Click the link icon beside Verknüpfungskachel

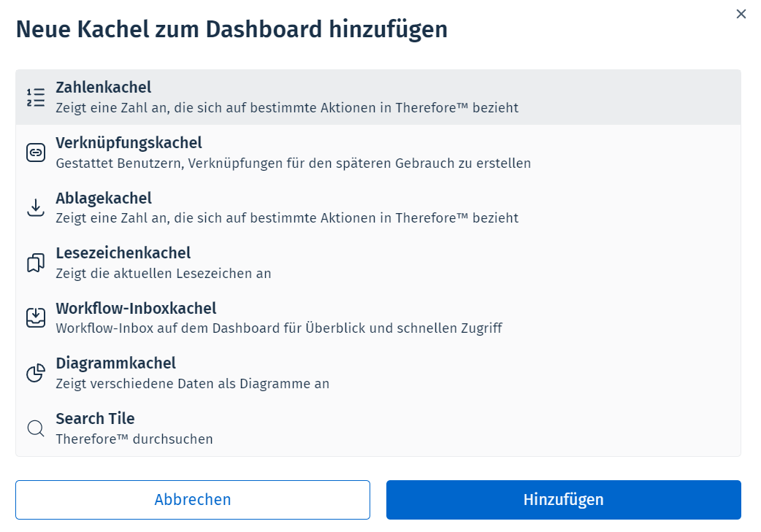coord(36,153)
